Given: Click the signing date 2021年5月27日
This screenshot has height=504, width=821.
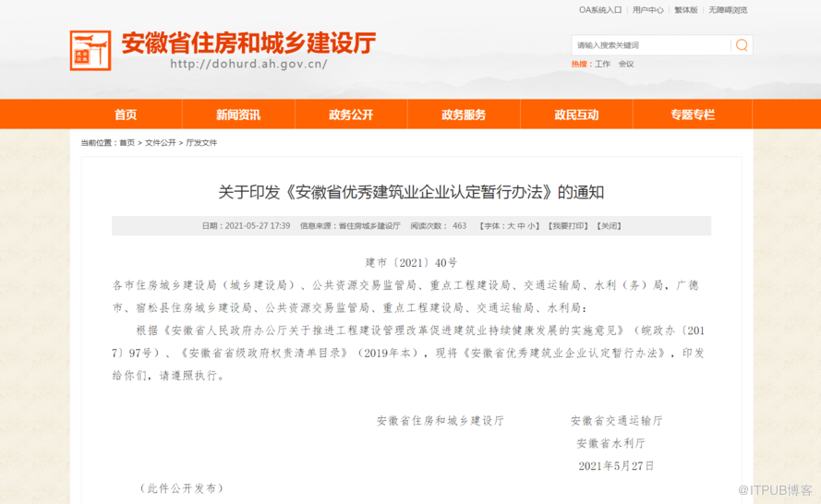Looking at the screenshot, I should pyautogui.click(x=616, y=466).
